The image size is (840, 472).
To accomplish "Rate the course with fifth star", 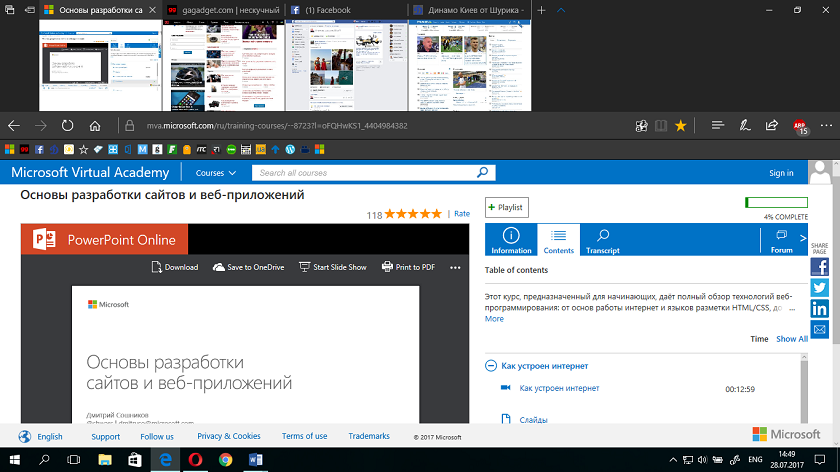I will (437, 214).
